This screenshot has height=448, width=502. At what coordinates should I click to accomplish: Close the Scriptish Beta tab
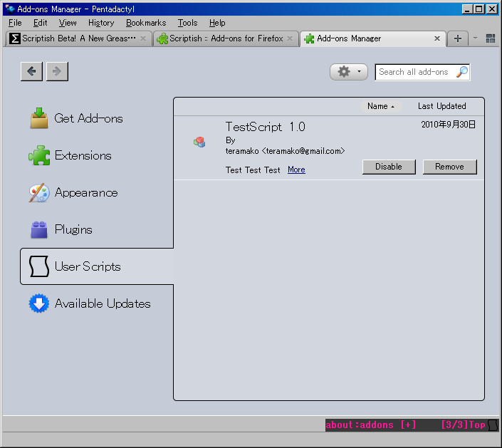click(143, 38)
